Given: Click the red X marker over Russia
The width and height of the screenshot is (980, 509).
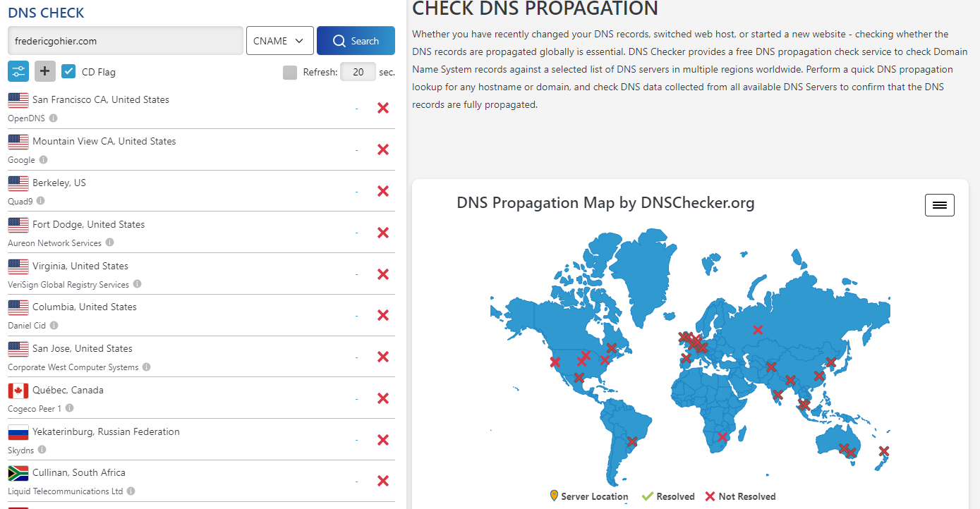Looking at the screenshot, I should point(758,329).
